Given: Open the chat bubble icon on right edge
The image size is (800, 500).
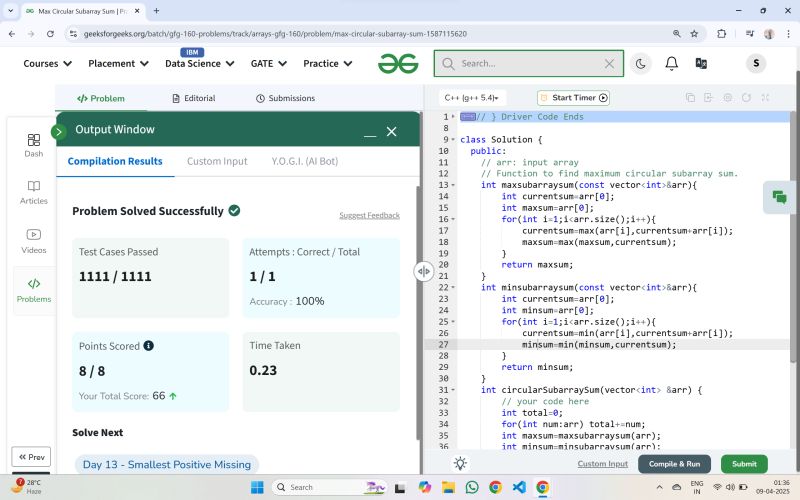Looking at the screenshot, I should pos(779,197).
